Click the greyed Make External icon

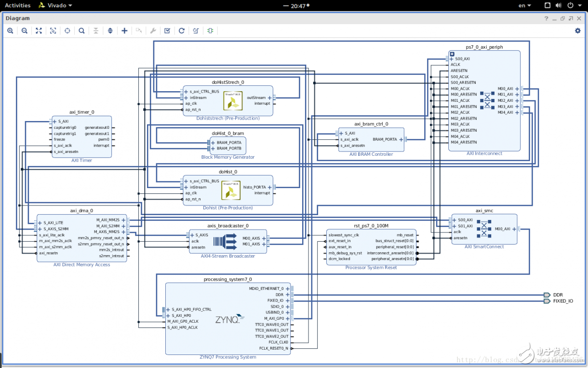pos(139,30)
